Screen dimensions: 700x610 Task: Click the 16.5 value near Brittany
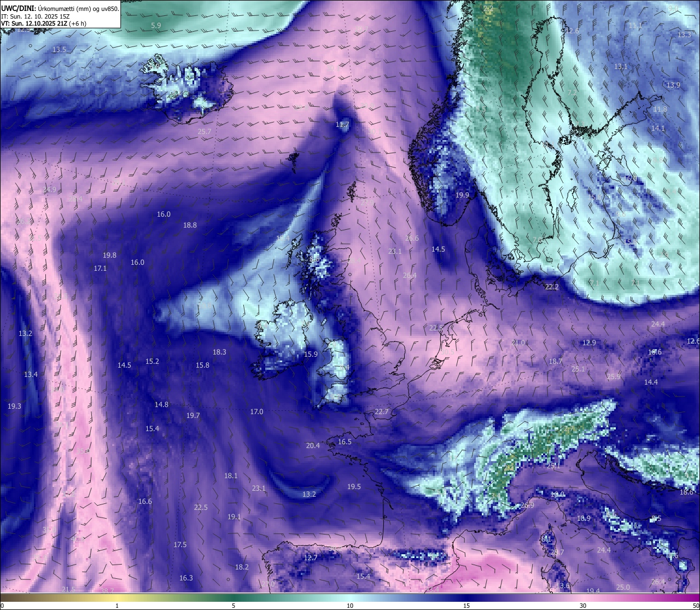pyautogui.click(x=345, y=441)
